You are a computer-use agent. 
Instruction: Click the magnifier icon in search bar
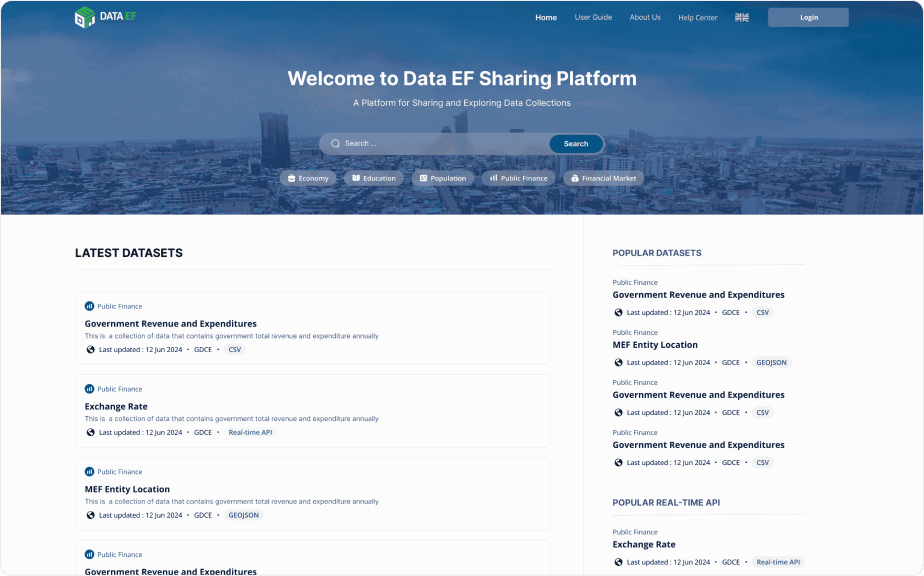(335, 143)
